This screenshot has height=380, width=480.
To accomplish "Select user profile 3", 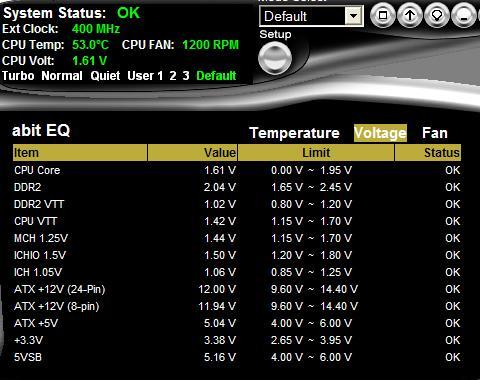I will [x=186, y=76].
